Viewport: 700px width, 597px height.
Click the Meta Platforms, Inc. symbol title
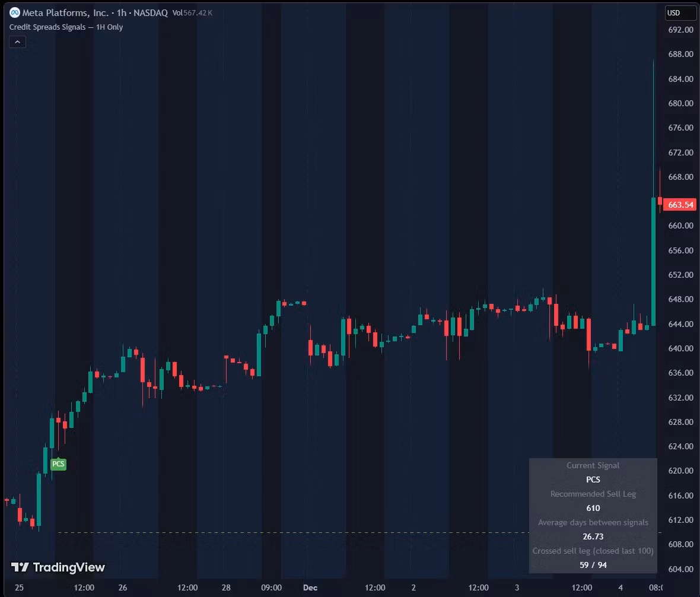pos(65,12)
